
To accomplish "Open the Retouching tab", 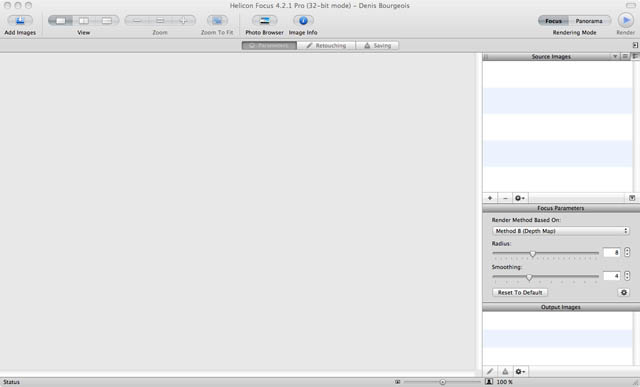I will coord(326,46).
